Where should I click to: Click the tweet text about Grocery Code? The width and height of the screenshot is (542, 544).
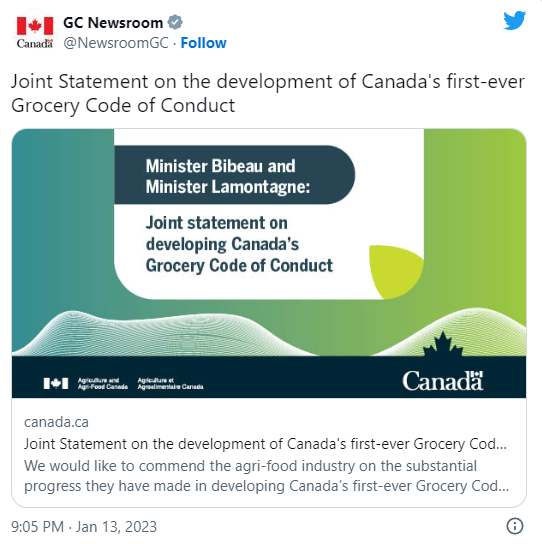(x=268, y=93)
